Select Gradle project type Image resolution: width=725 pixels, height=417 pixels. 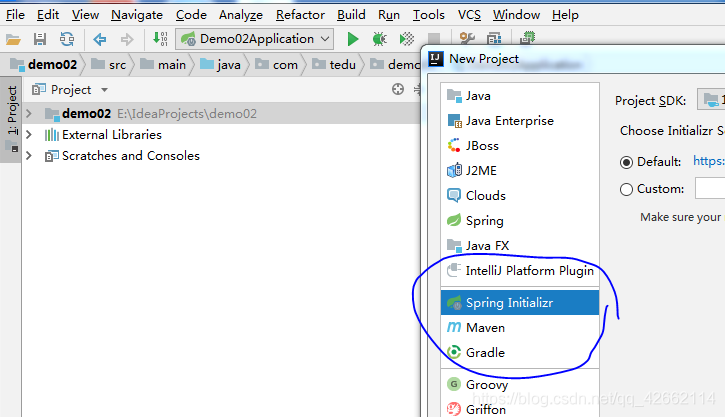coord(520,353)
